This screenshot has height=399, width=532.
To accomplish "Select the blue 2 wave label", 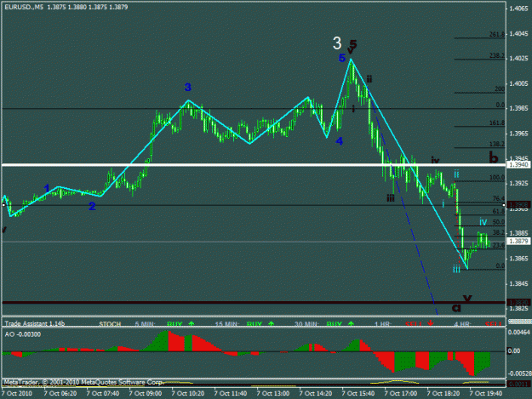I will pyautogui.click(x=92, y=206).
